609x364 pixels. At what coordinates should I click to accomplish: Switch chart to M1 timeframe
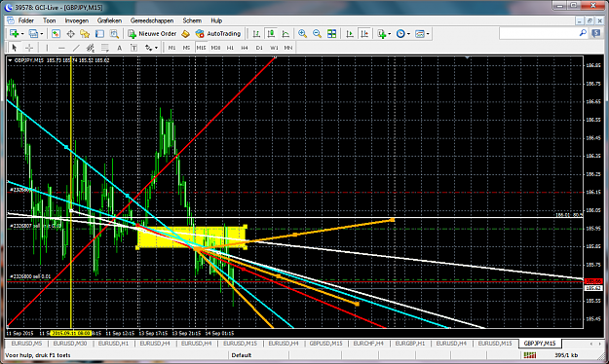[172, 48]
